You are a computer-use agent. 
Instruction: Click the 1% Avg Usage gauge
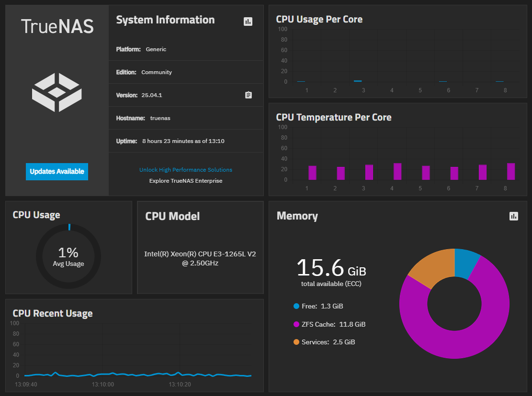(68, 256)
